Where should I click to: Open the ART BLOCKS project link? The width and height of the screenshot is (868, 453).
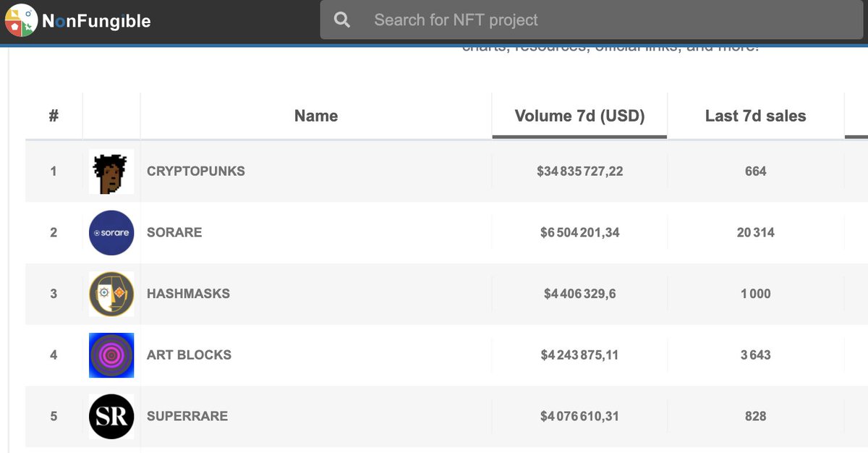pos(189,355)
